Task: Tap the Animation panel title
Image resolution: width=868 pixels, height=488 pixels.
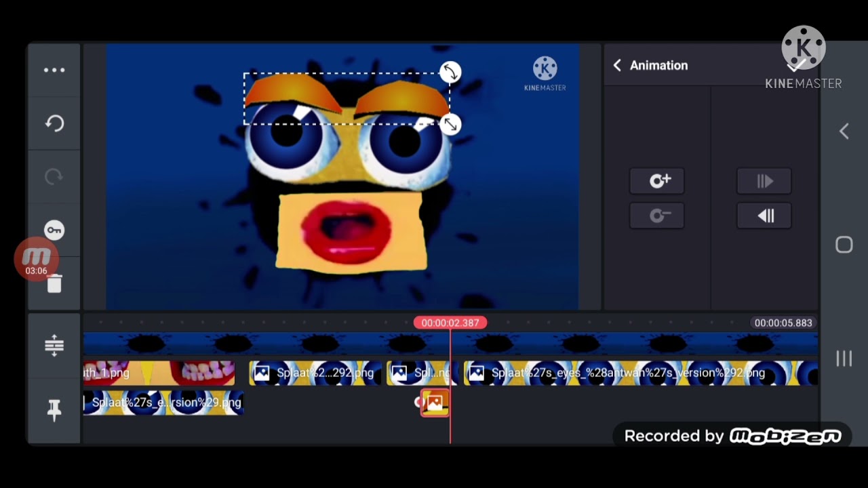Action: (658, 65)
